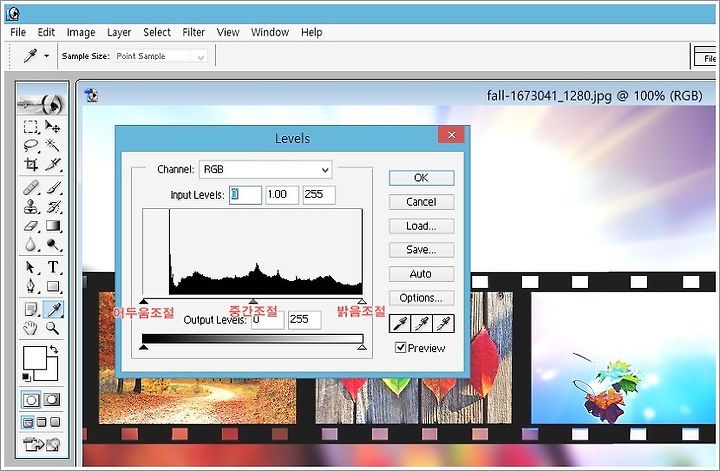Select the Rectangular Marquee tool
The width and height of the screenshot is (720, 471).
[31, 126]
